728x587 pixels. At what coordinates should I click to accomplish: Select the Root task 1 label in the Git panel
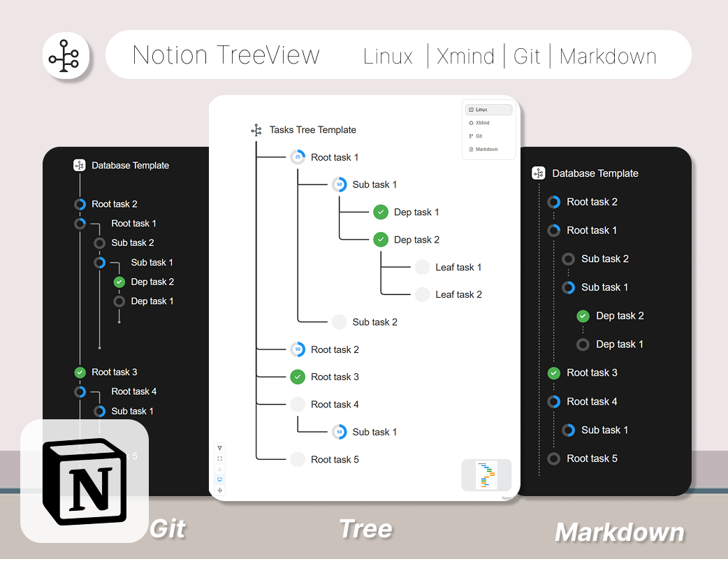click(133, 224)
